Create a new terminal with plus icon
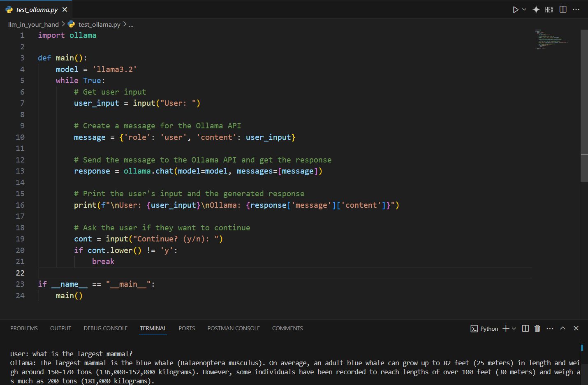This screenshot has height=385, width=588. coord(506,328)
